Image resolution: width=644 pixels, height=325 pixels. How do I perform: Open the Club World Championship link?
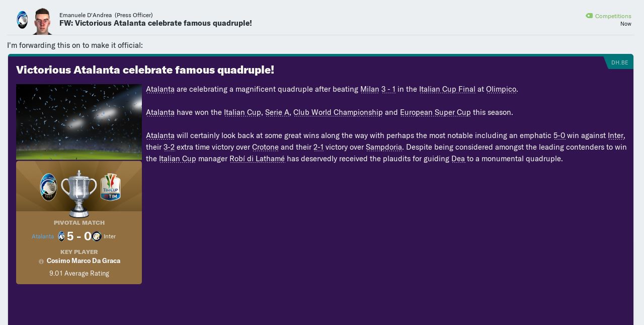[x=338, y=112]
